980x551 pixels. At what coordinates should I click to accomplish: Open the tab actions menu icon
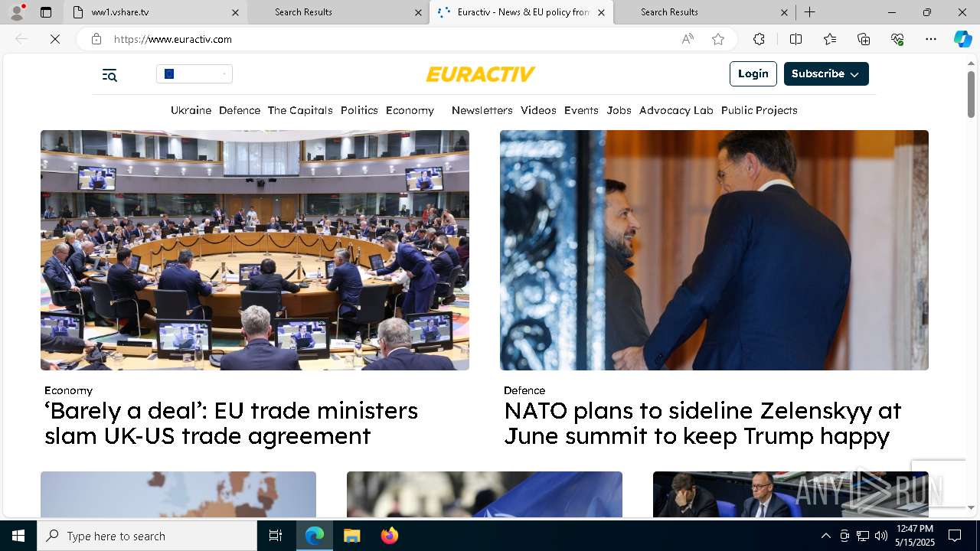(x=46, y=12)
